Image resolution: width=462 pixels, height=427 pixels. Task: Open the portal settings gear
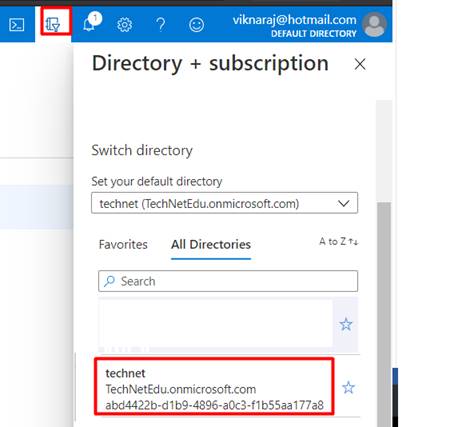124,25
